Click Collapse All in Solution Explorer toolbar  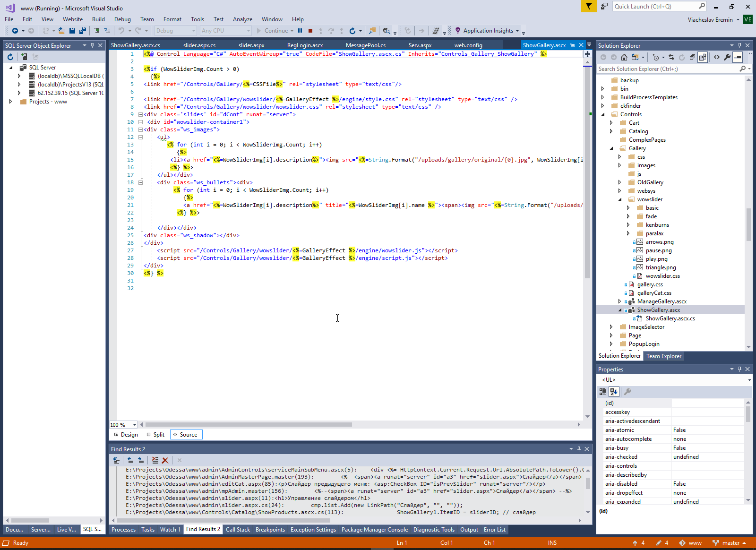[692, 57]
